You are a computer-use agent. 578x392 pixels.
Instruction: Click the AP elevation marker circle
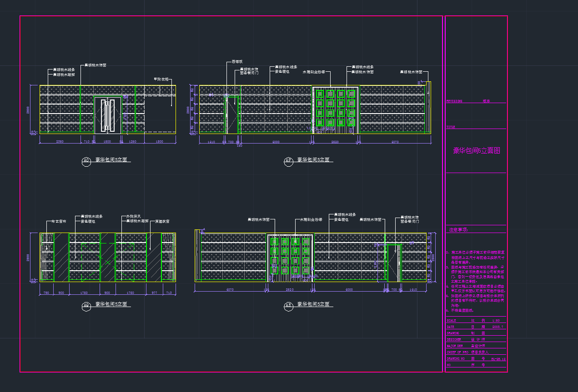[288, 161]
